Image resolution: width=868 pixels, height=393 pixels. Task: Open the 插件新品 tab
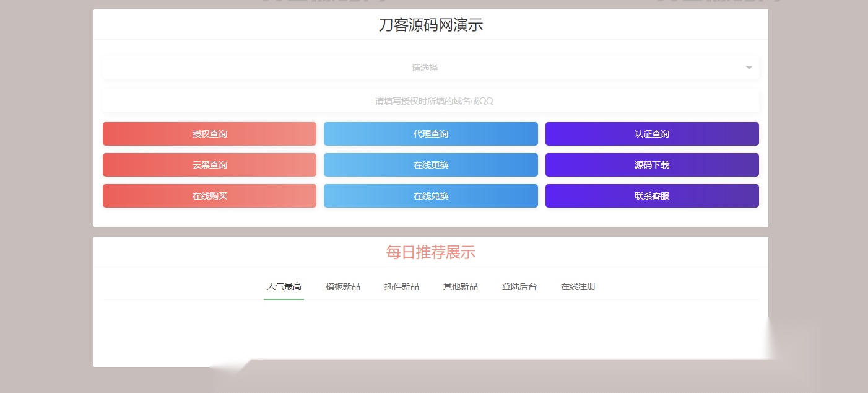click(402, 286)
